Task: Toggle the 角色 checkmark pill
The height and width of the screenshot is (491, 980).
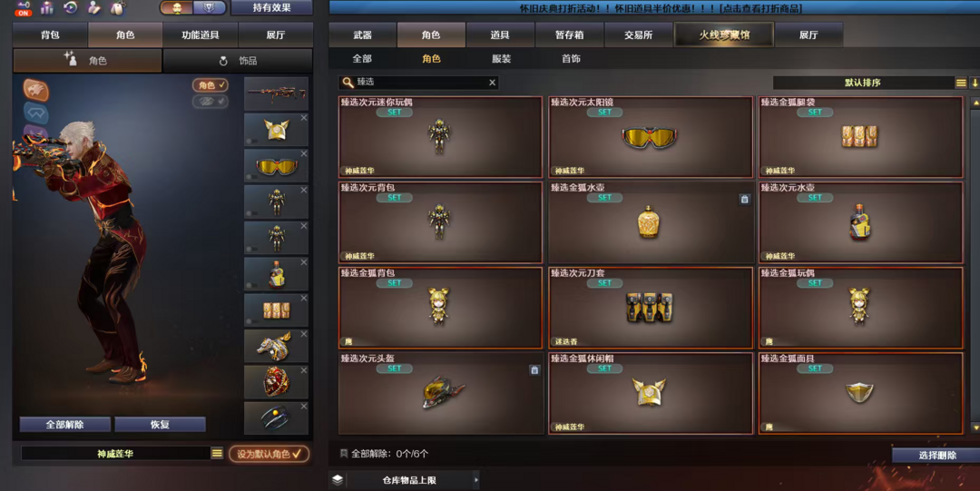Action: point(210,85)
